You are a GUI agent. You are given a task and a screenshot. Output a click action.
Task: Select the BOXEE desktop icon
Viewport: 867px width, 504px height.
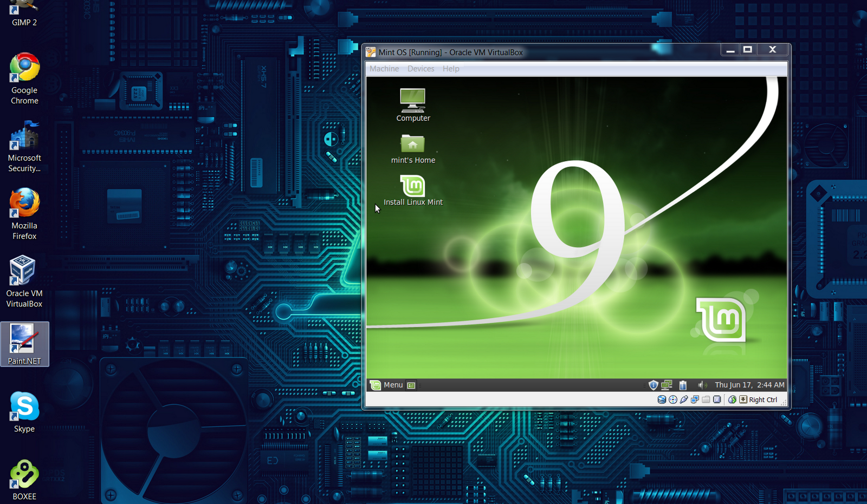[x=24, y=480]
